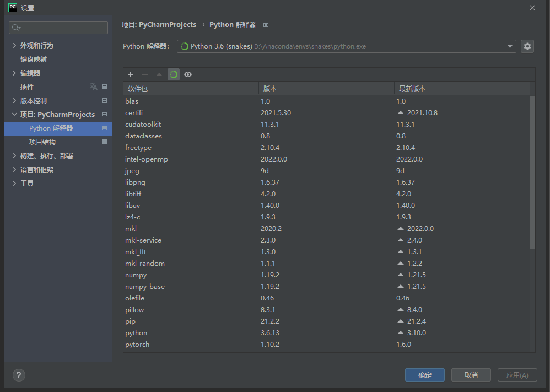The width and height of the screenshot is (550, 392).
Task: Open 项目结构 settings page
Action: coord(42,142)
